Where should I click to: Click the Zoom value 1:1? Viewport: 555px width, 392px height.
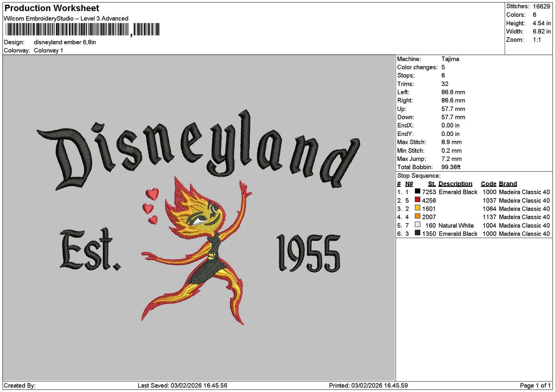(x=537, y=40)
